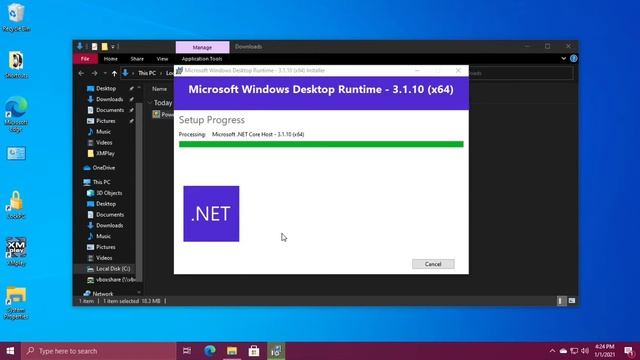
Task: Open the notification center icon
Action: pos(629,351)
